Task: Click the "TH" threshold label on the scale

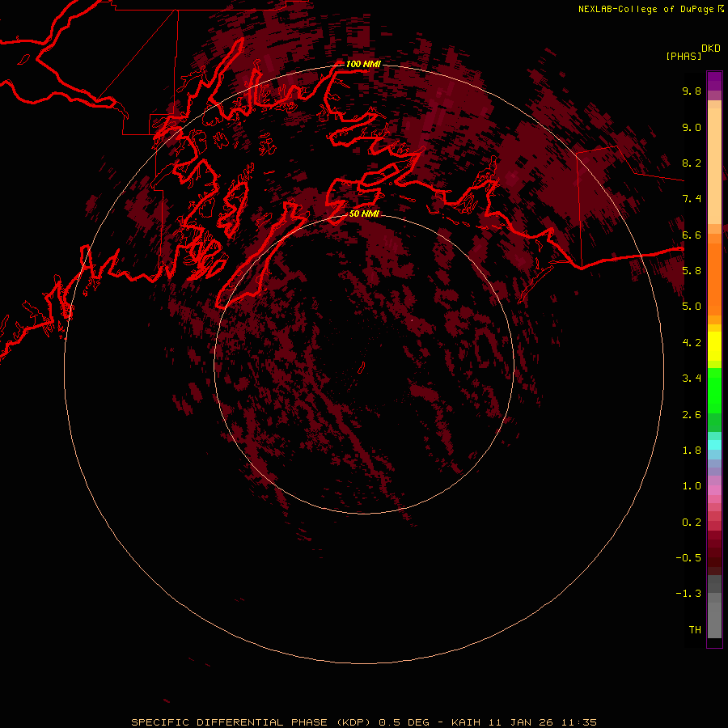Action: coord(695,630)
